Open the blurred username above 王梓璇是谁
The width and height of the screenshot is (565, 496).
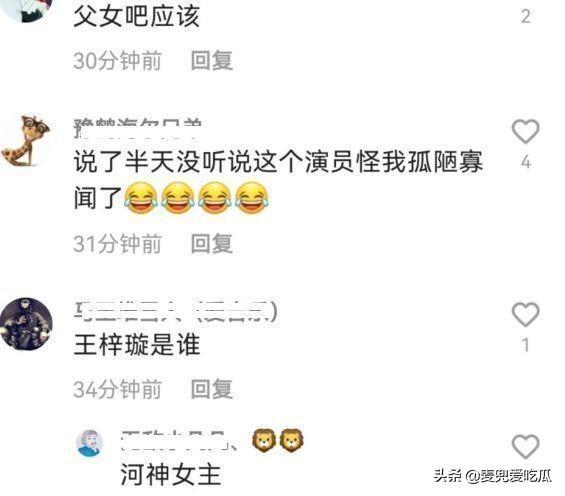click(176, 310)
